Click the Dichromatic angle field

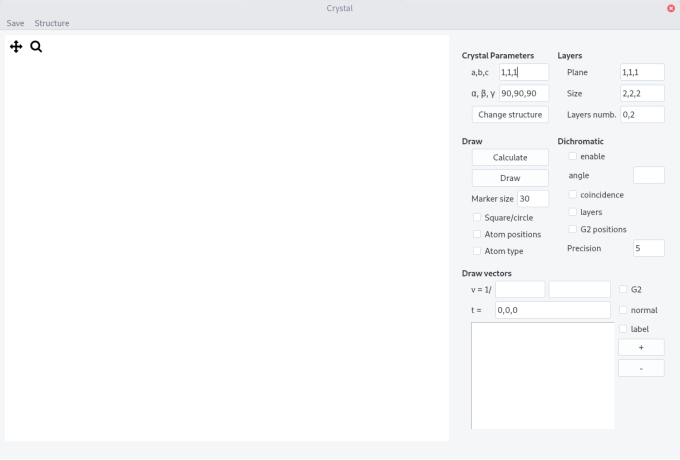point(649,175)
